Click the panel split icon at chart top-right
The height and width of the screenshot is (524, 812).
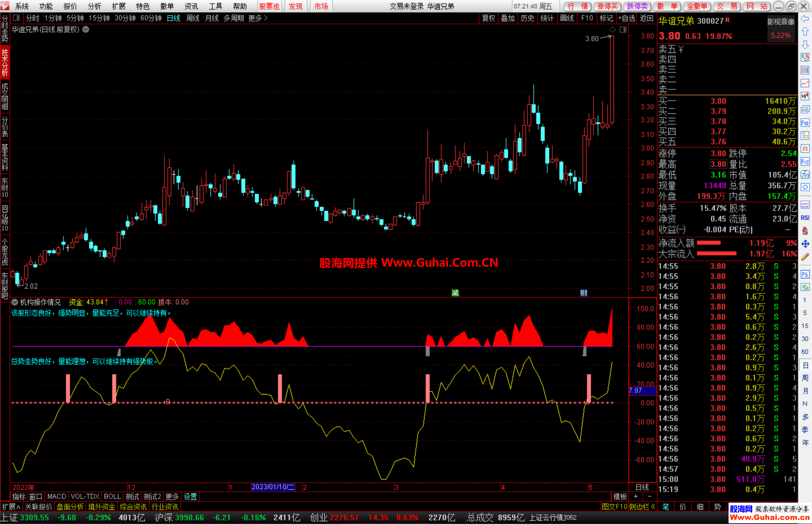[x=623, y=30]
